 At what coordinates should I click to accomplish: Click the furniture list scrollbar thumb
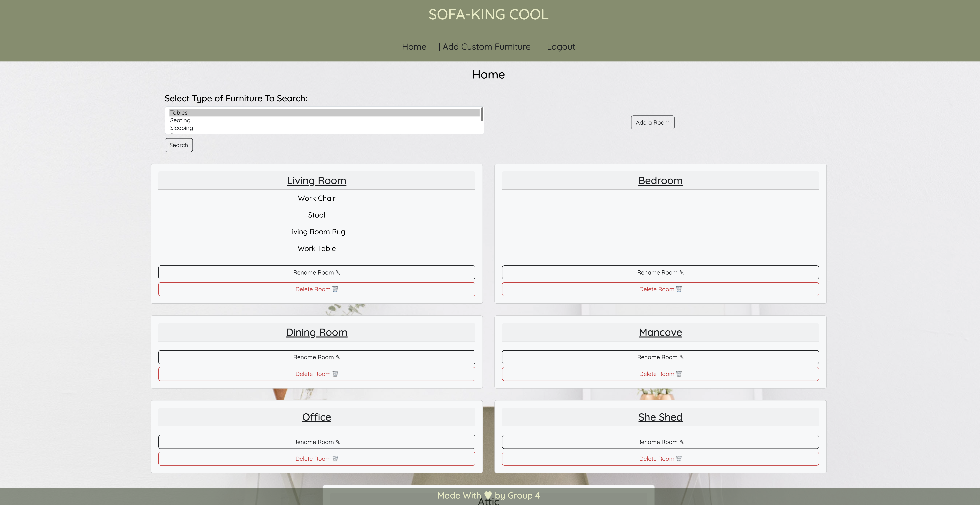482,114
